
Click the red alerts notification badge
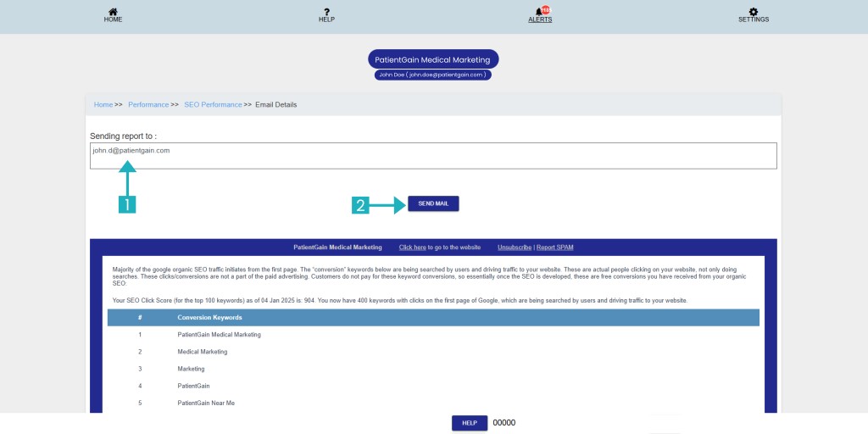point(546,9)
